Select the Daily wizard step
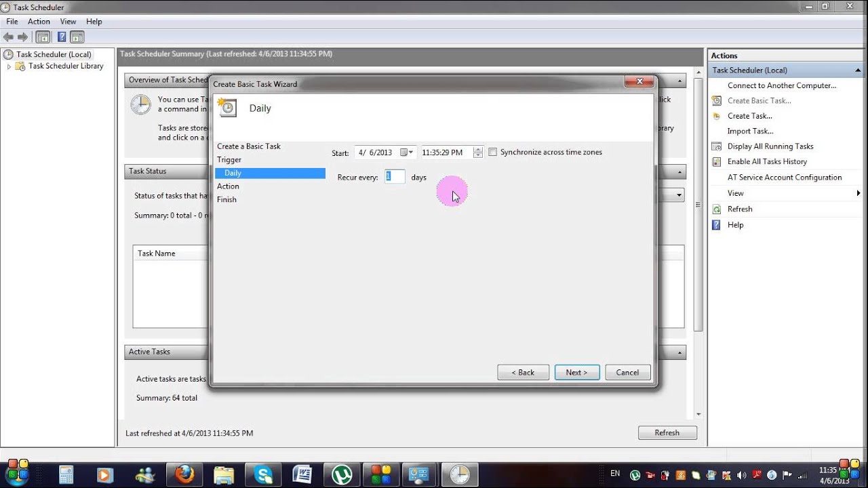 click(x=270, y=174)
